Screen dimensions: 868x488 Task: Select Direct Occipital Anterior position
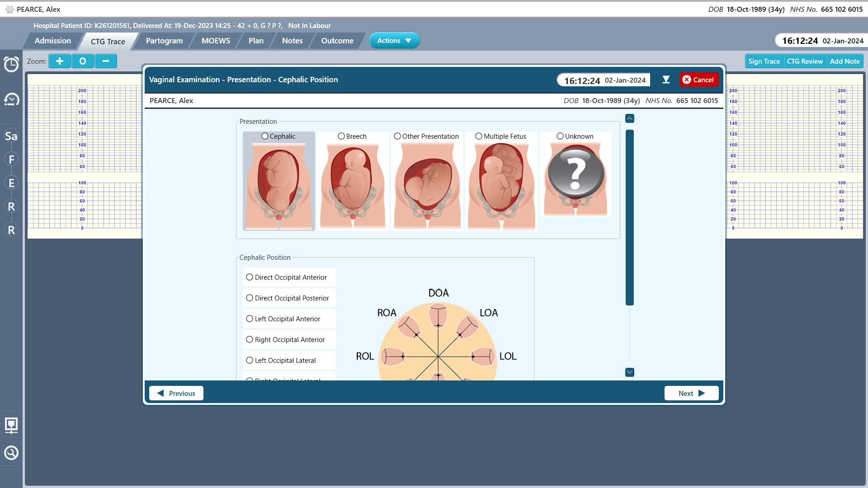click(x=289, y=277)
